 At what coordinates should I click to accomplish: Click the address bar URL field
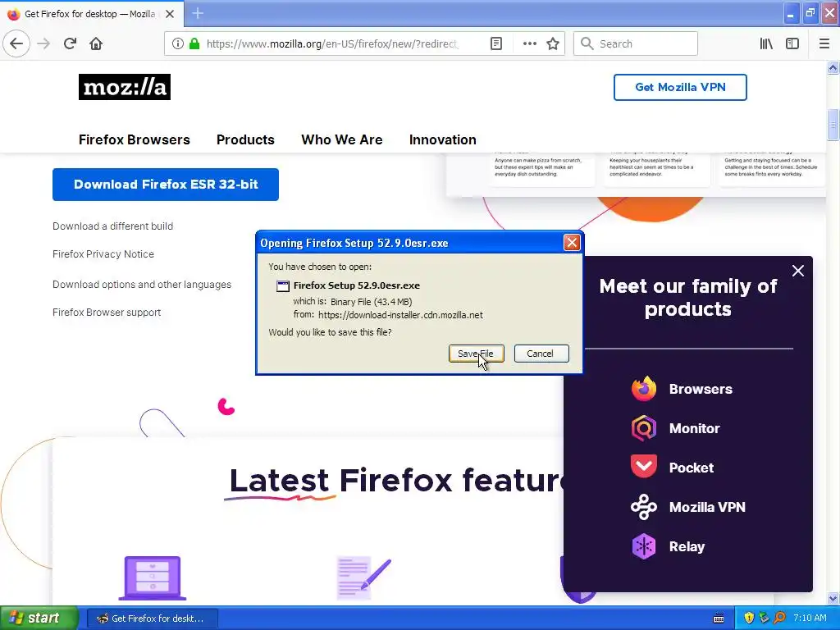332,43
